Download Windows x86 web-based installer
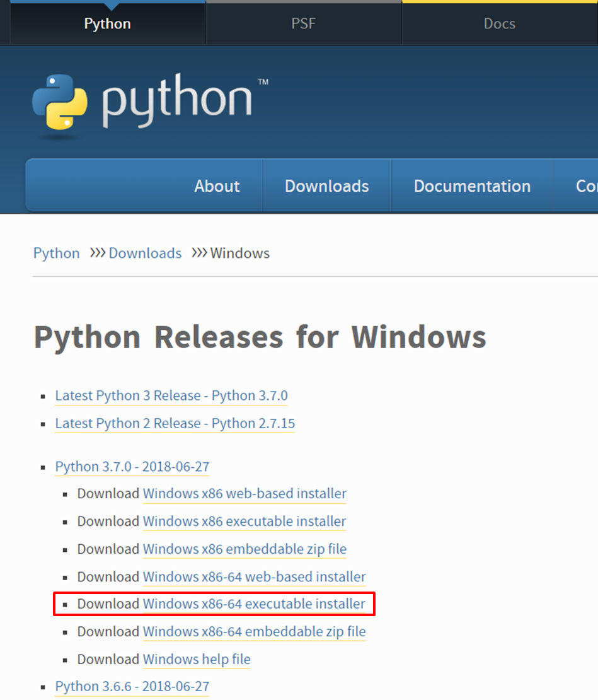The height and width of the screenshot is (700, 598). coord(244,494)
